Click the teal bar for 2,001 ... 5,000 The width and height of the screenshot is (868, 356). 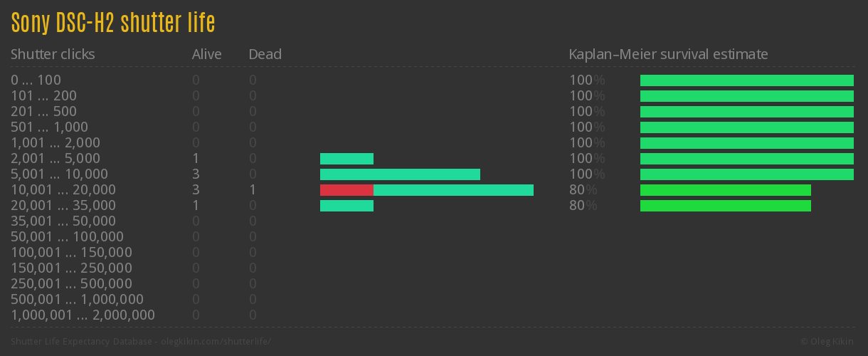coord(346,159)
